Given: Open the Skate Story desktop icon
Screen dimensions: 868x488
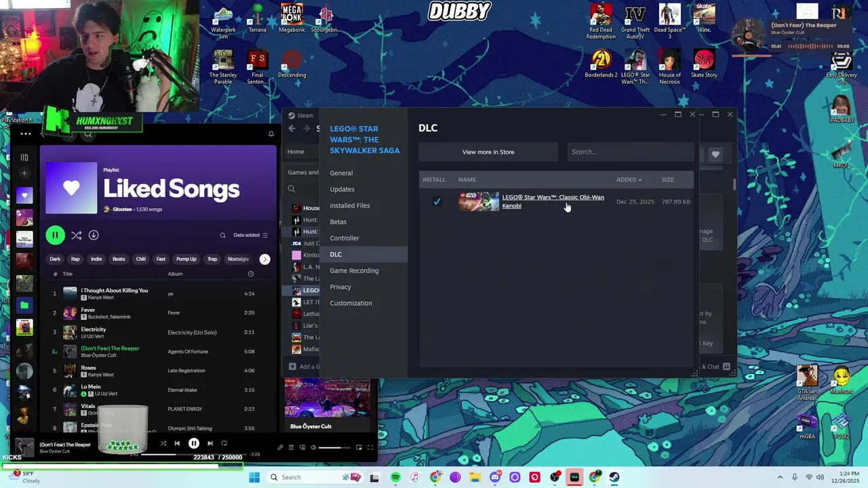Looking at the screenshot, I should tap(704, 64).
